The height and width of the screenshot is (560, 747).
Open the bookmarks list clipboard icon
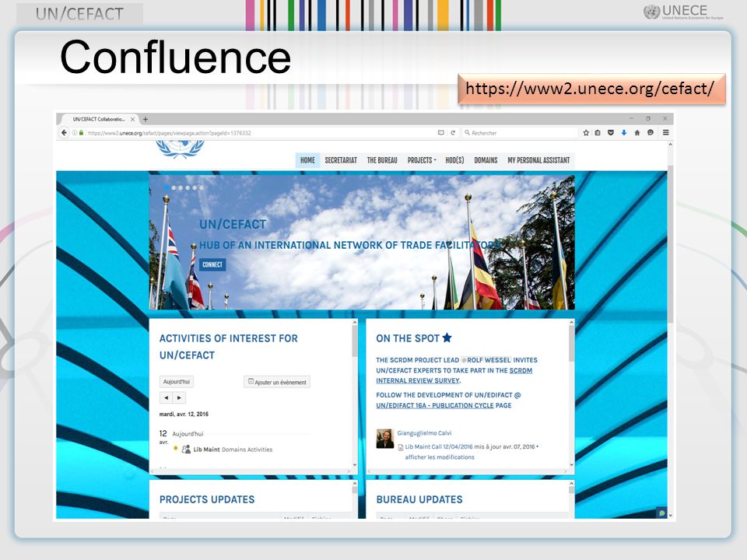pyautogui.click(x=598, y=133)
